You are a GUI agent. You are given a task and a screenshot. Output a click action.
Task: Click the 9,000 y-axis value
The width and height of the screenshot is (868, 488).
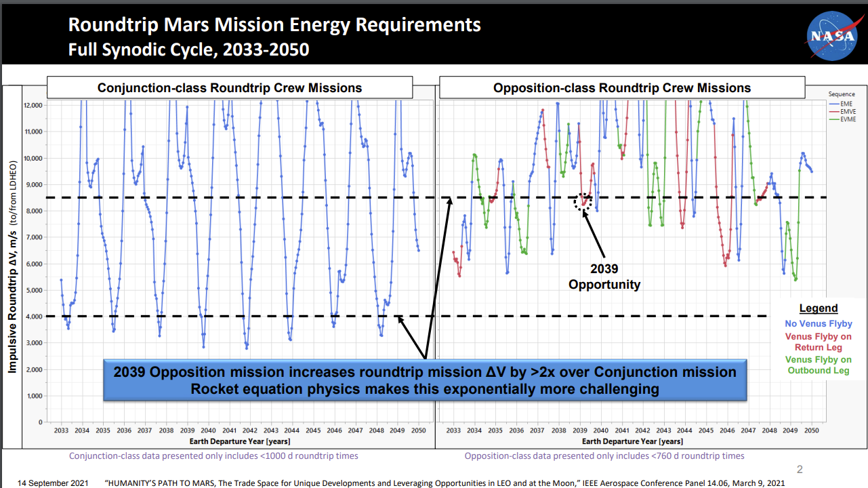point(34,184)
